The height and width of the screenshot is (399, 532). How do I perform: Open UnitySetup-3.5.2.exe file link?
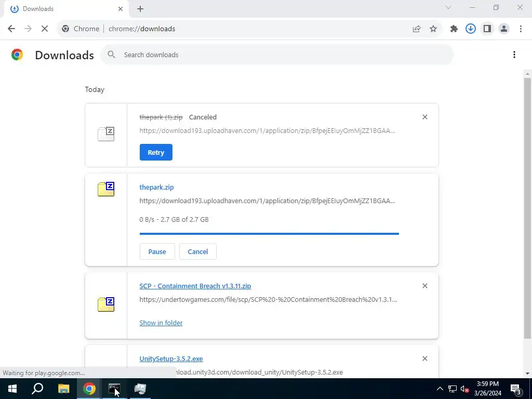coord(171,358)
